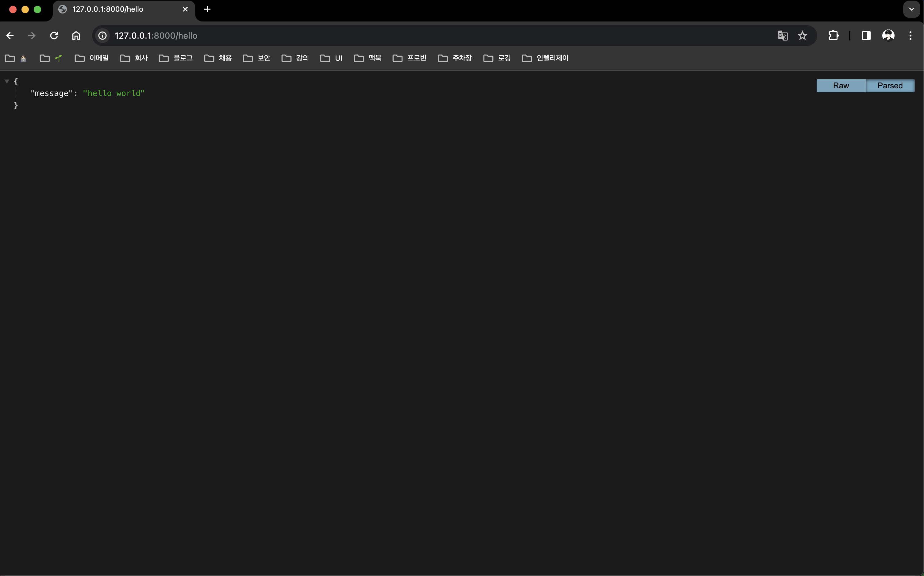The width and height of the screenshot is (924, 576).
Task: Open the 블로그 bookmark folder
Action: point(176,58)
